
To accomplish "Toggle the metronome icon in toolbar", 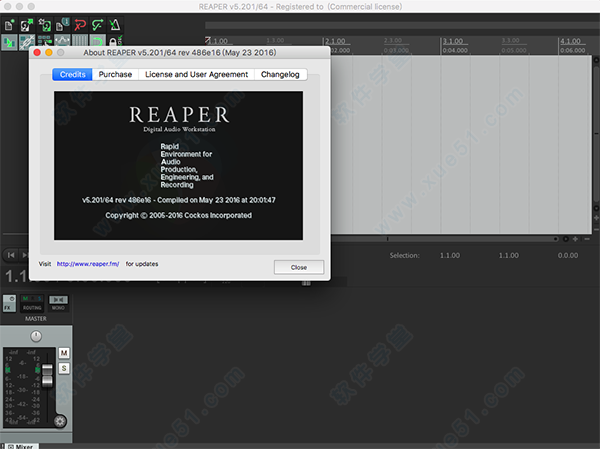I will coord(115,25).
